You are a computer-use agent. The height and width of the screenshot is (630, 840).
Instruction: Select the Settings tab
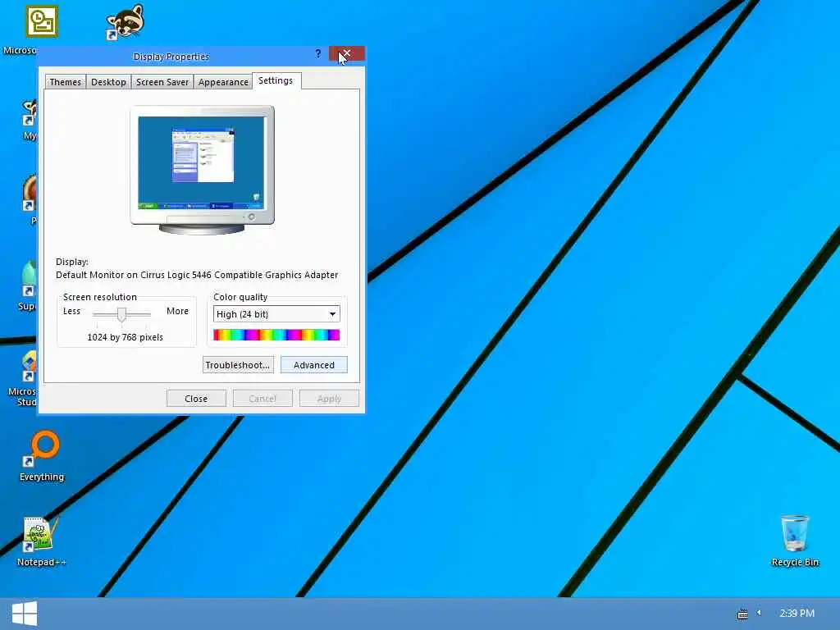276,80
